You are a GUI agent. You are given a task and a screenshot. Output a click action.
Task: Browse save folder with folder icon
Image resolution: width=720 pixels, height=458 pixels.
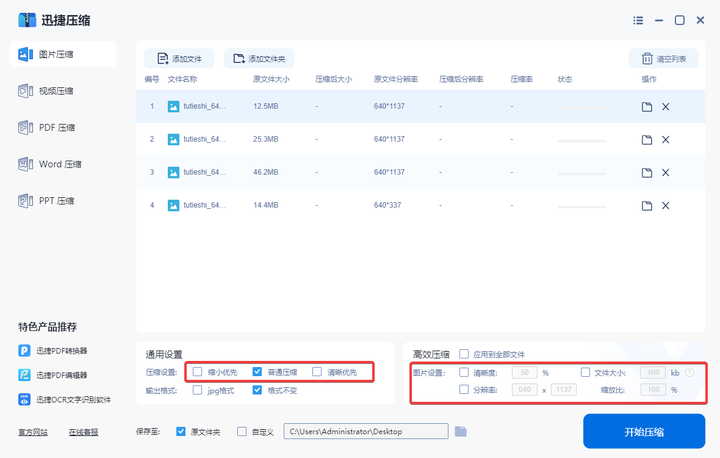click(461, 431)
